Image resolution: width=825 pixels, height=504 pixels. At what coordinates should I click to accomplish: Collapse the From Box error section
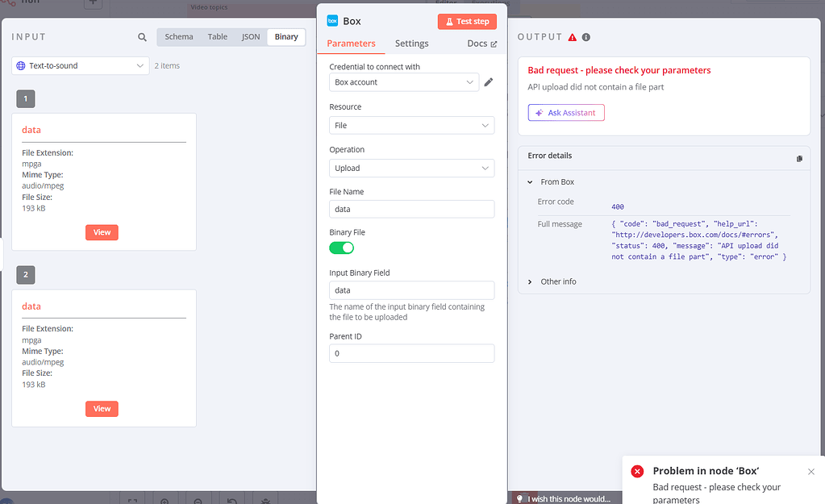(530, 181)
